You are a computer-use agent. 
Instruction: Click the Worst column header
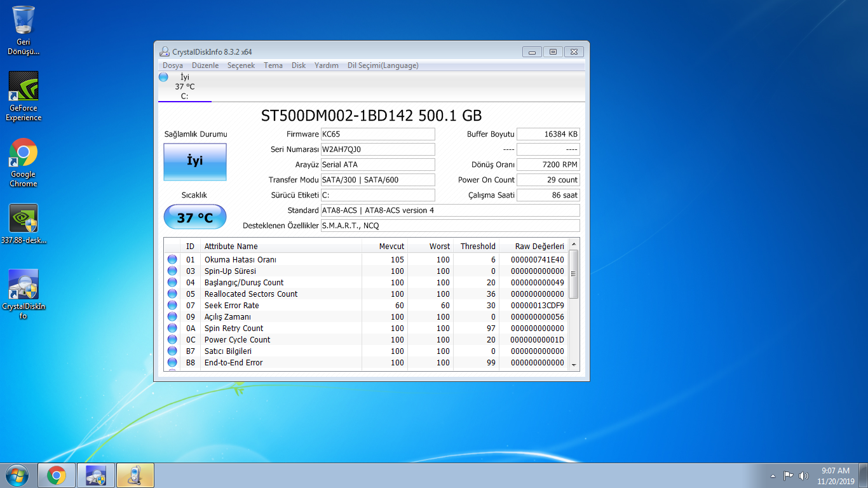(x=430, y=246)
